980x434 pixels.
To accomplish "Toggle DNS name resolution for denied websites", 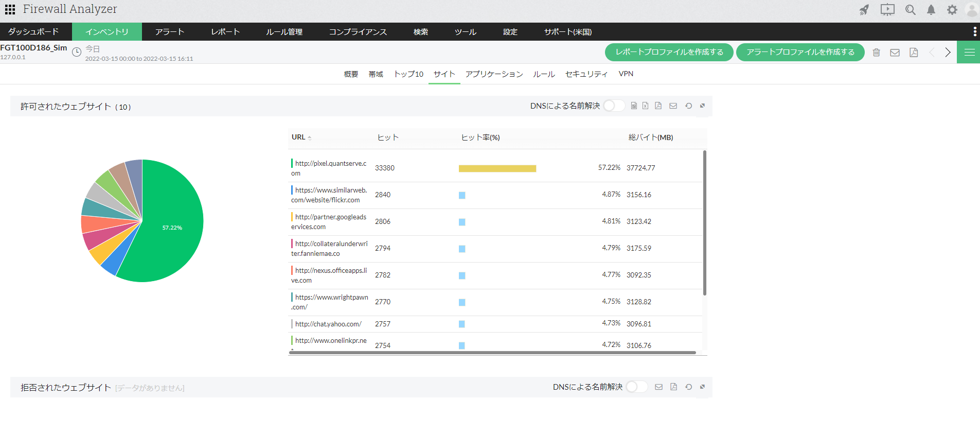I will (x=636, y=387).
